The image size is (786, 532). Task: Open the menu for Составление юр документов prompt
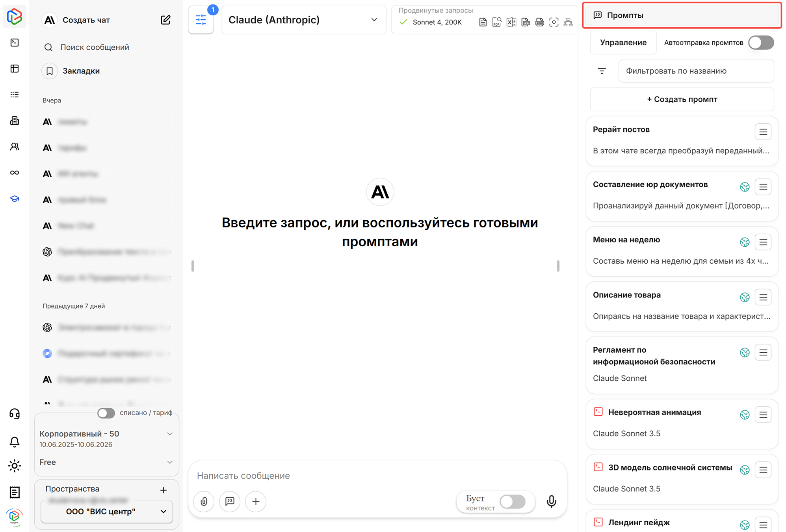(x=763, y=187)
